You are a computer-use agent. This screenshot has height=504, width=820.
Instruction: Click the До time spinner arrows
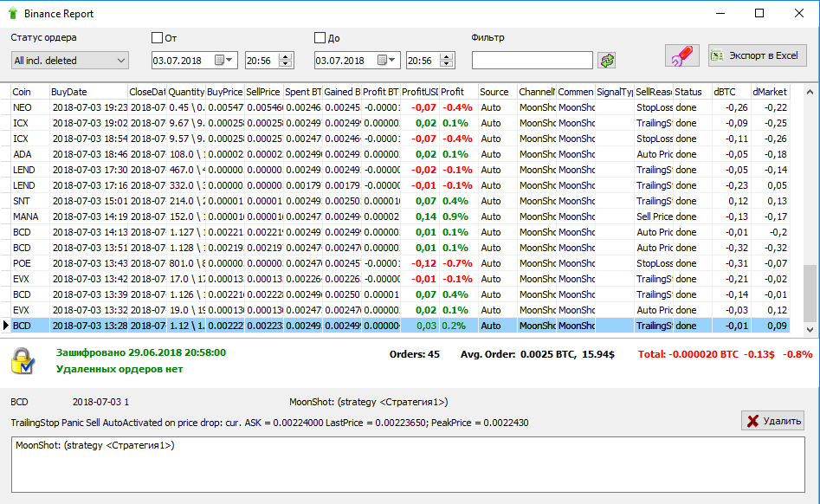point(446,60)
